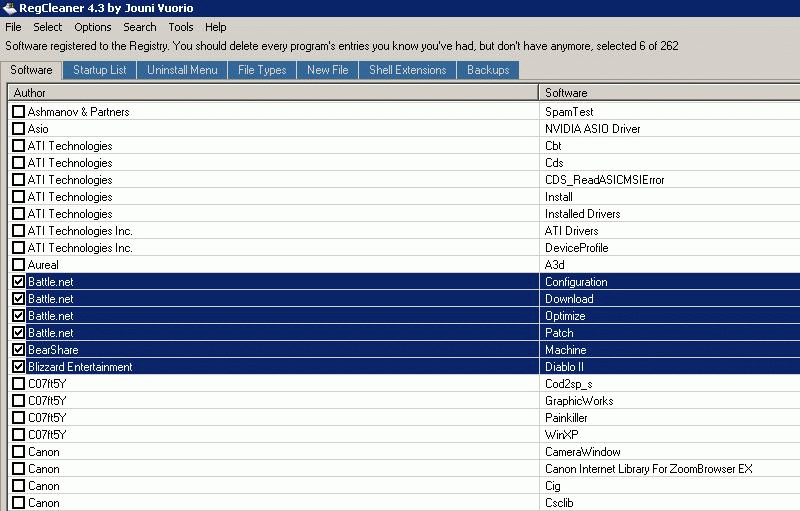The width and height of the screenshot is (800, 511).
Task: Uncheck the Battle.net Patch checkbox
Action: point(18,333)
